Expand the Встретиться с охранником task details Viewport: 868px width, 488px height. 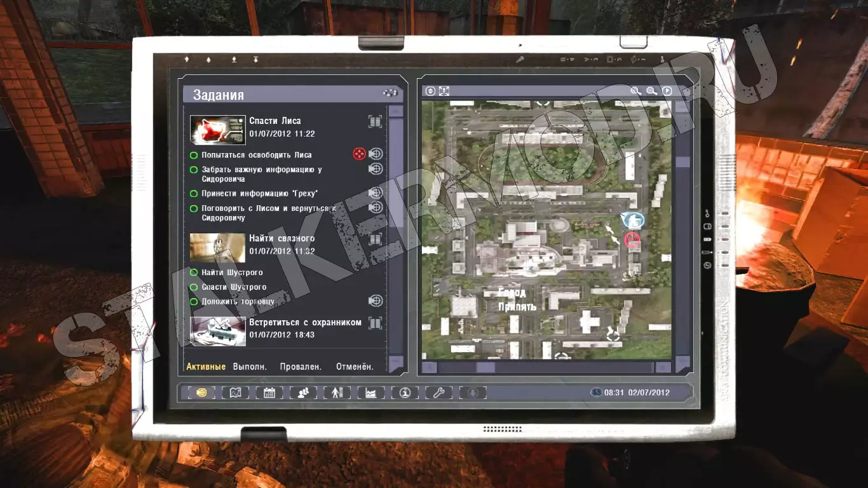tap(376, 323)
